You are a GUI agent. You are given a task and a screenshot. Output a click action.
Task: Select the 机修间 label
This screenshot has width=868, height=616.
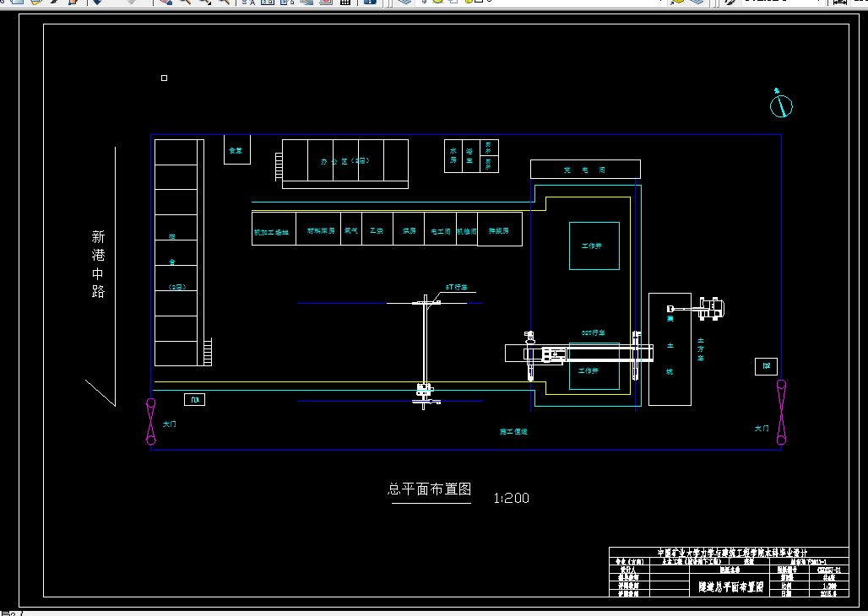click(467, 231)
